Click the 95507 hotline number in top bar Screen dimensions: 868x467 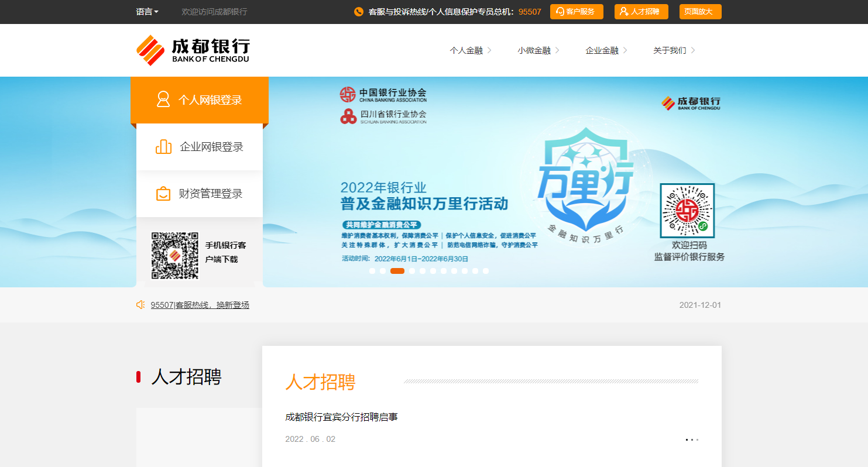click(530, 12)
